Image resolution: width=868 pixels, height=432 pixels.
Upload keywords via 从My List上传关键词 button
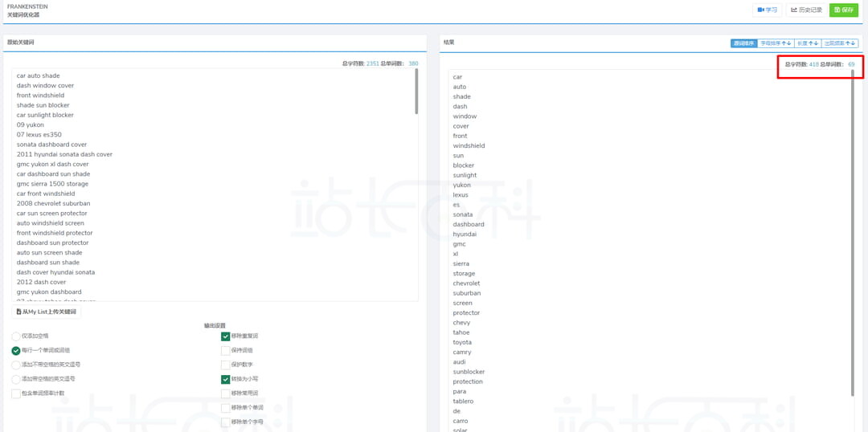click(47, 312)
